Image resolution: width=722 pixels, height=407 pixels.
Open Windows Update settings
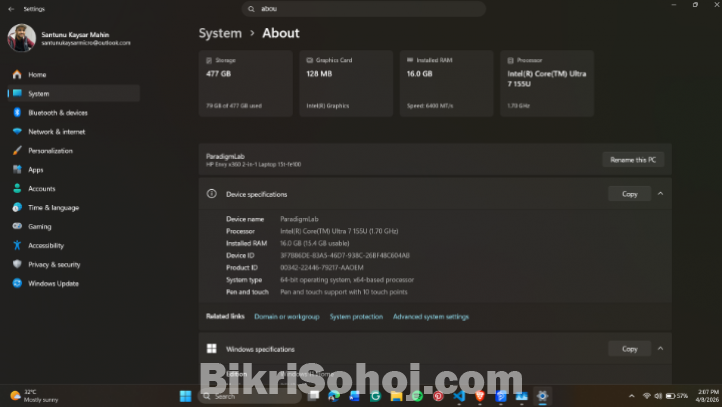coord(53,283)
